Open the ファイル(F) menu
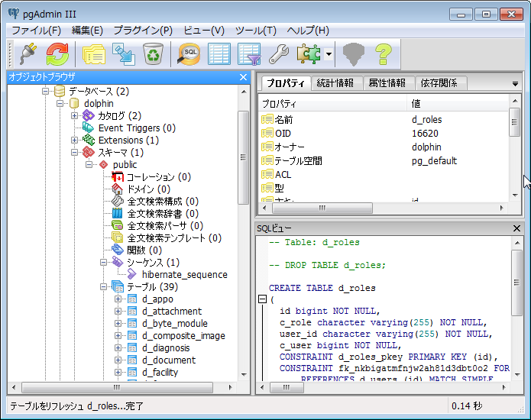This screenshot has width=531, height=420. tap(36, 31)
